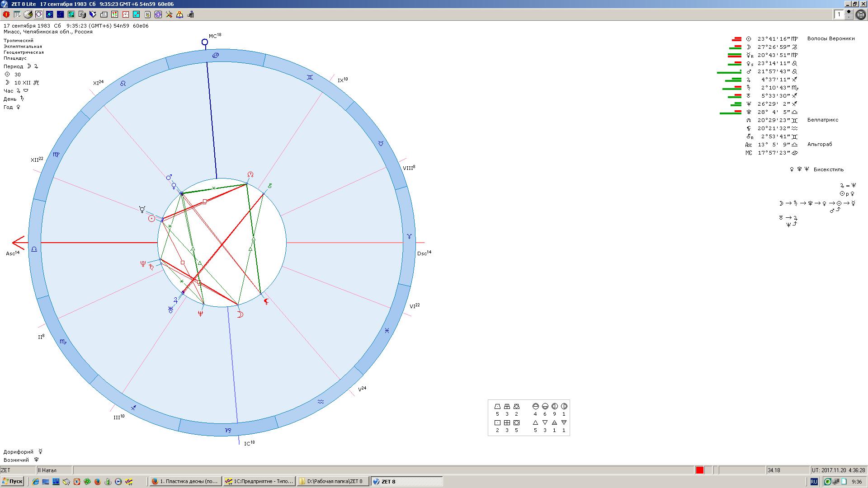Click the selected chart wheel toolbar icon
Screen dimensions: 868x488
coord(39,14)
